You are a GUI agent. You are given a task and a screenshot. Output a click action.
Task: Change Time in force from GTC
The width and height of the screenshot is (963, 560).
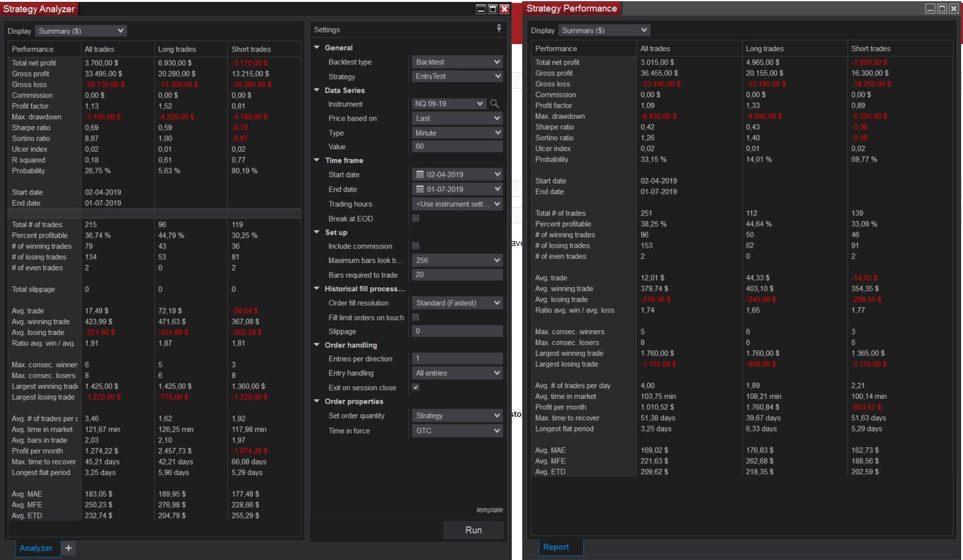click(457, 431)
